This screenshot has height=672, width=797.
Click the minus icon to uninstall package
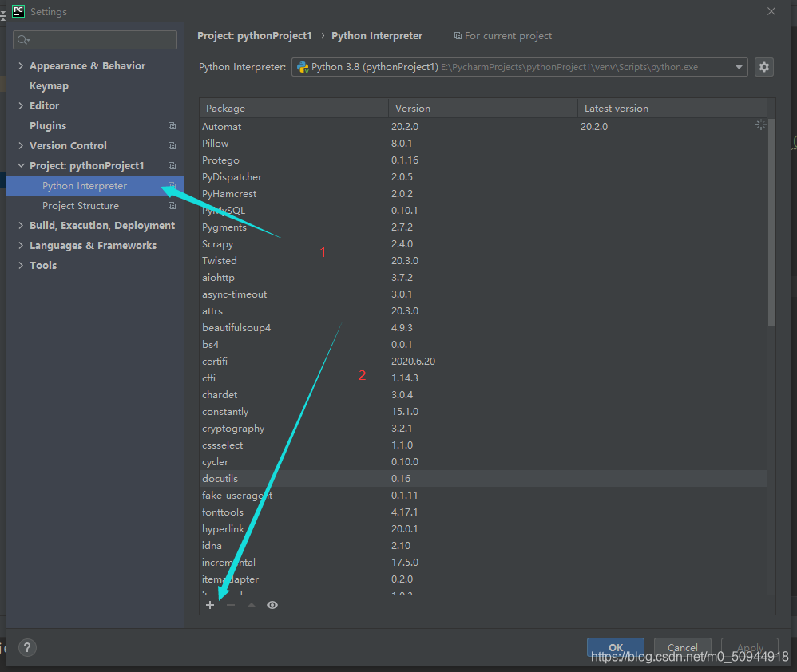[x=231, y=606]
